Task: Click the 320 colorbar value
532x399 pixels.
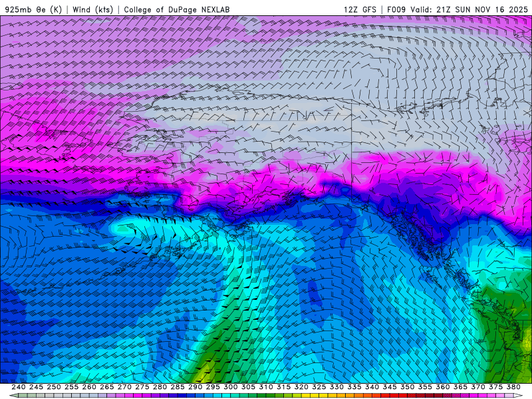Action: click(301, 387)
